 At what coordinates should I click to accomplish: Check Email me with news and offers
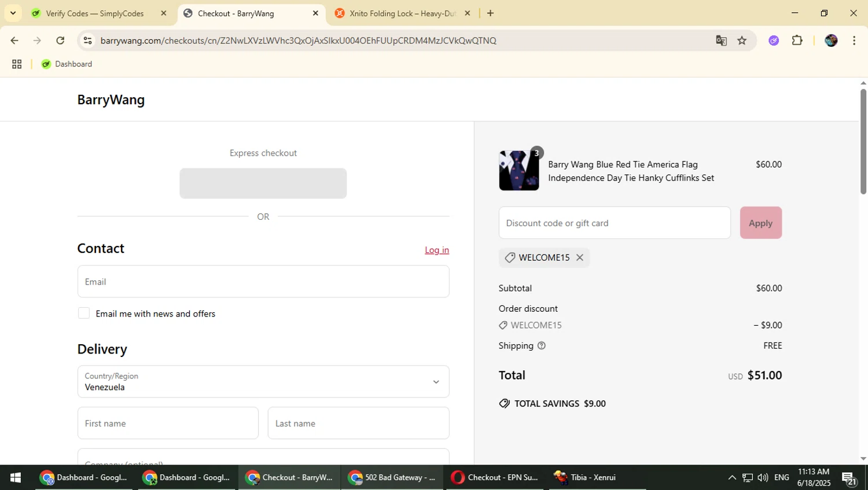click(x=84, y=313)
